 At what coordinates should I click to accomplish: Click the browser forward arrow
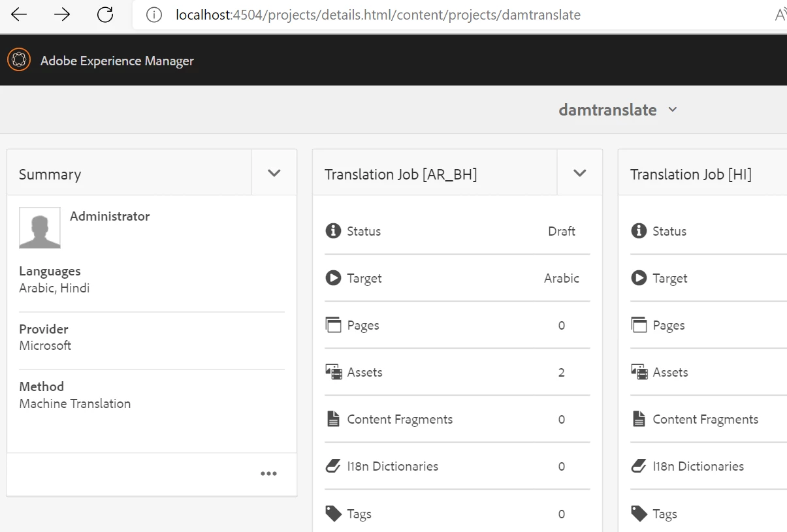tap(62, 14)
